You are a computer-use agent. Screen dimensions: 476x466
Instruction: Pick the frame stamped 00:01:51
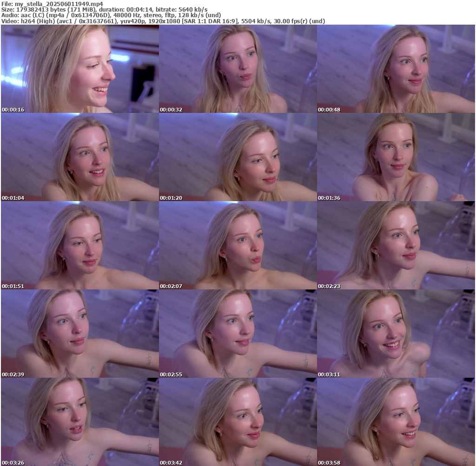point(80,245)
